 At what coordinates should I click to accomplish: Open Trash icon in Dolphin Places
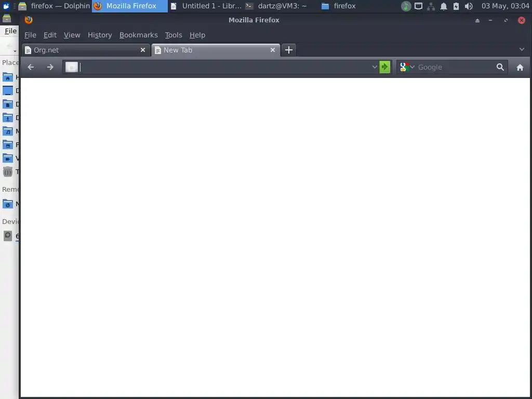pos(7,171)
